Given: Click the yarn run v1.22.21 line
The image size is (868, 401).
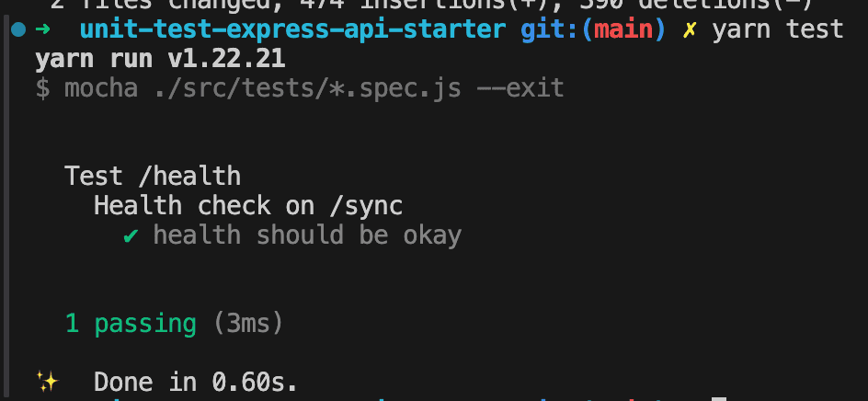Looking at the screenshot, I should 160,59.
